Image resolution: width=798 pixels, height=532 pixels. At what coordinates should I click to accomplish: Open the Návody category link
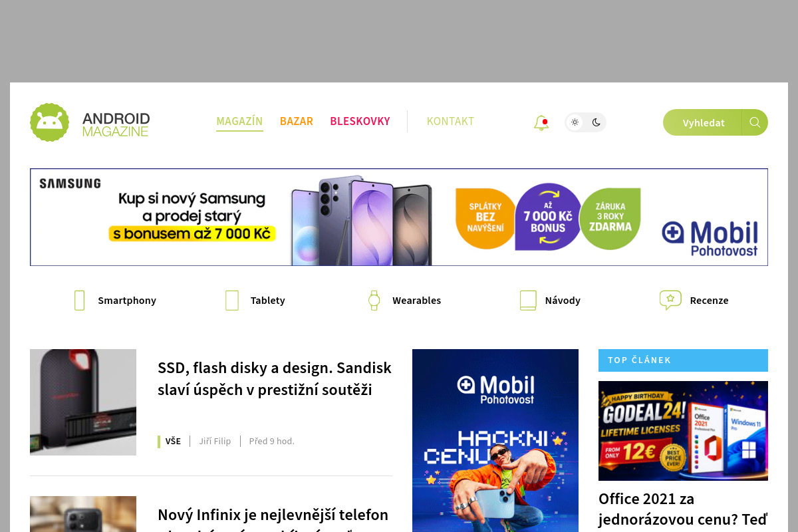click(x=563, y=301)
